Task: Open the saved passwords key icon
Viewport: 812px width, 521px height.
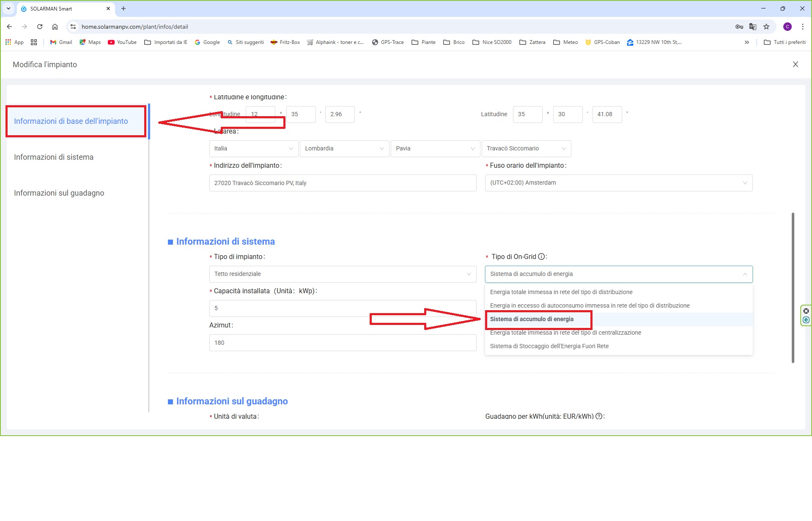Action: click(739, 27)
